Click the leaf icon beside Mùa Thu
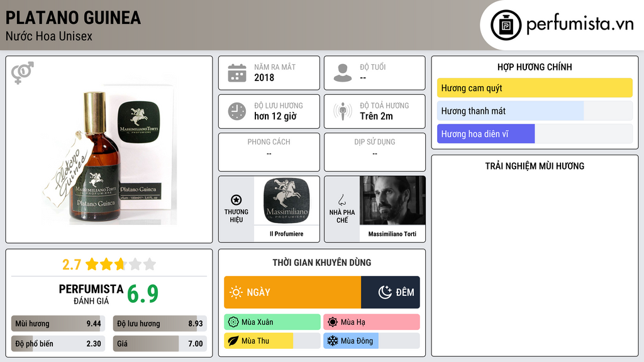644x362 pixels. point(233,341)
